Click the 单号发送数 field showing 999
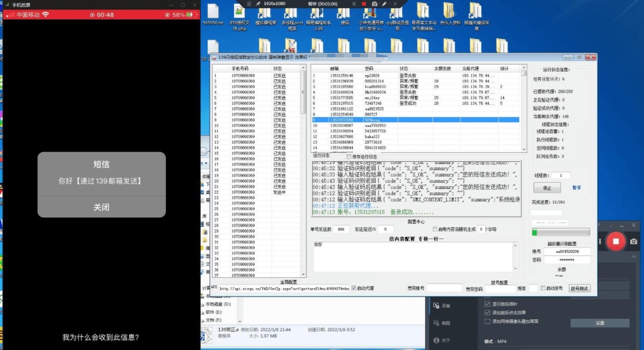The image size is (644, 350). (341, 229)
